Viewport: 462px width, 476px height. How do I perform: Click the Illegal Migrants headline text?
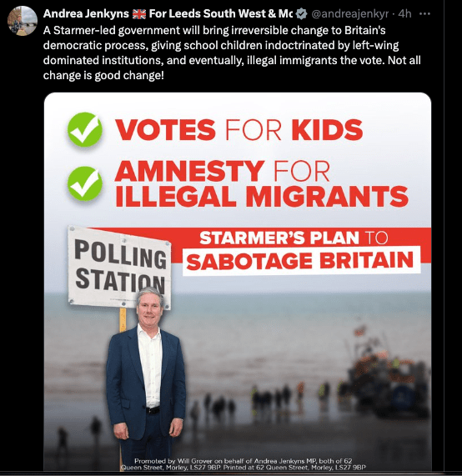tap(262, 196)
